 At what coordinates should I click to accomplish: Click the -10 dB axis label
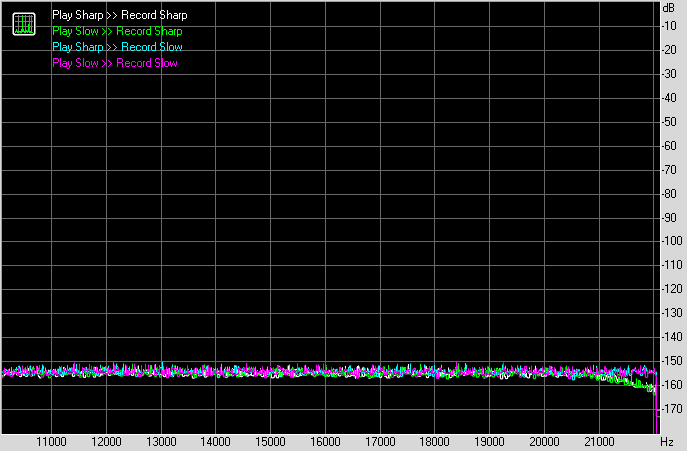click(670, 25)
